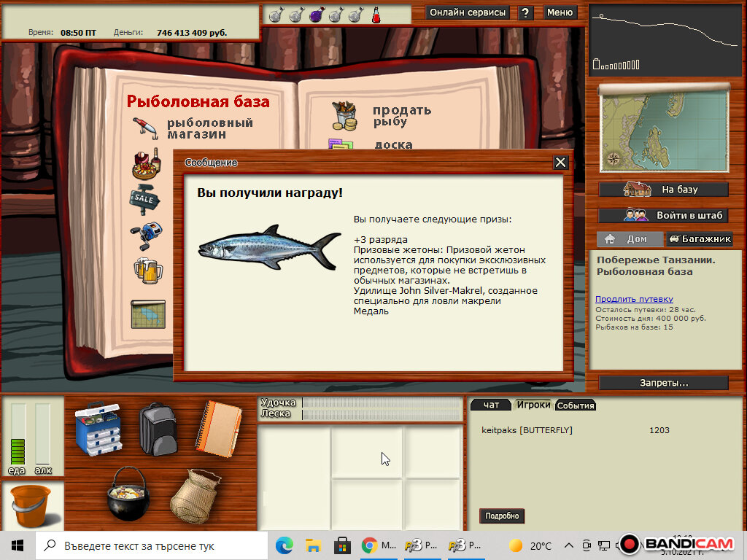Switch to the События tab

tap(576, 405)
